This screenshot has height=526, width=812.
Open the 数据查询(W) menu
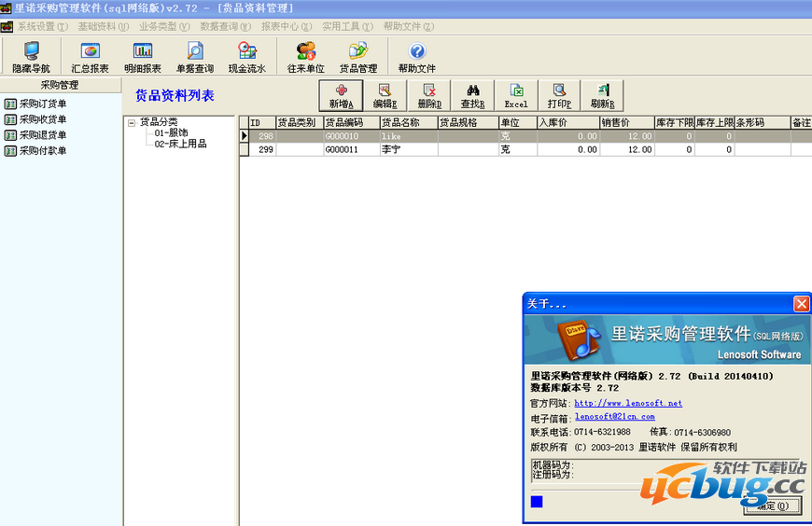tap(225, 26)
